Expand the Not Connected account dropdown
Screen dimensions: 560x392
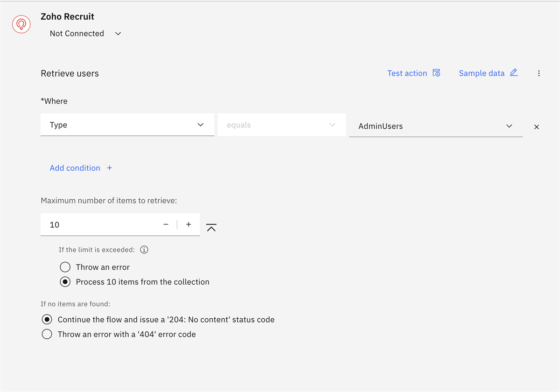tap(86, 34)
